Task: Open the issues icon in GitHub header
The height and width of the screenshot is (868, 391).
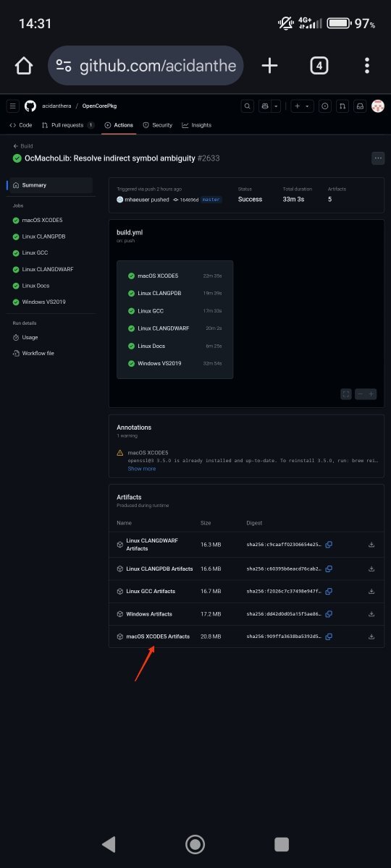Action: coord(324,106)
